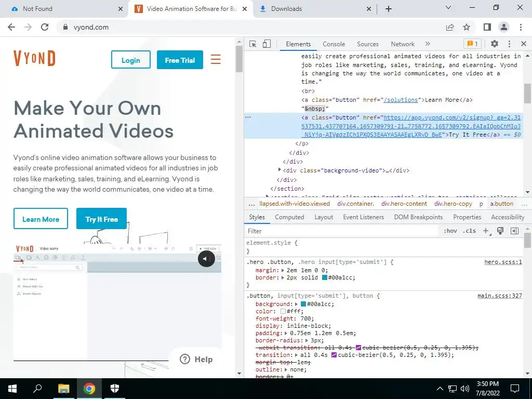Select a.button in the breadcrumb
Screen dimensions: 532x399
501,204
